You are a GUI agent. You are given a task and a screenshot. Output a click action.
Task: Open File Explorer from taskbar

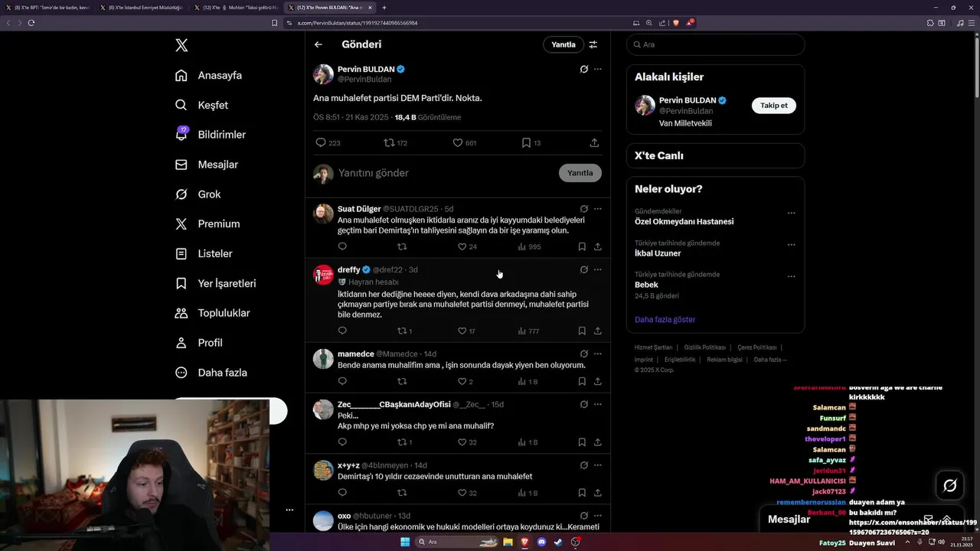[508, 542]
